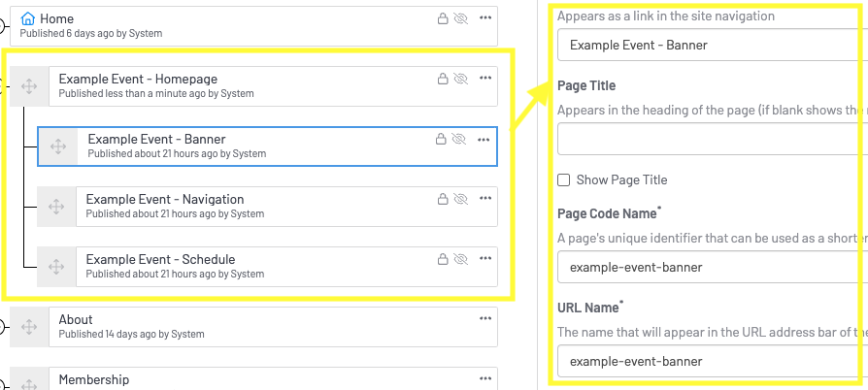Click the URL Name input field
The width and height of the screenshot is (868, 390).
(709, 362)
